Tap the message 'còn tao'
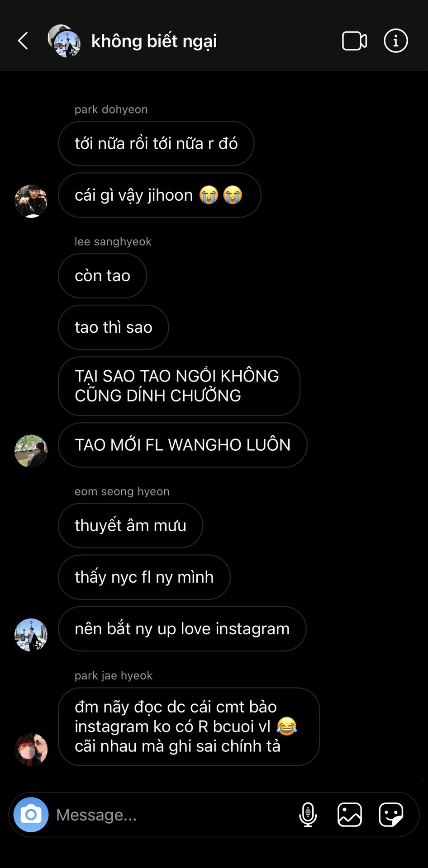 tap(103, 276)
